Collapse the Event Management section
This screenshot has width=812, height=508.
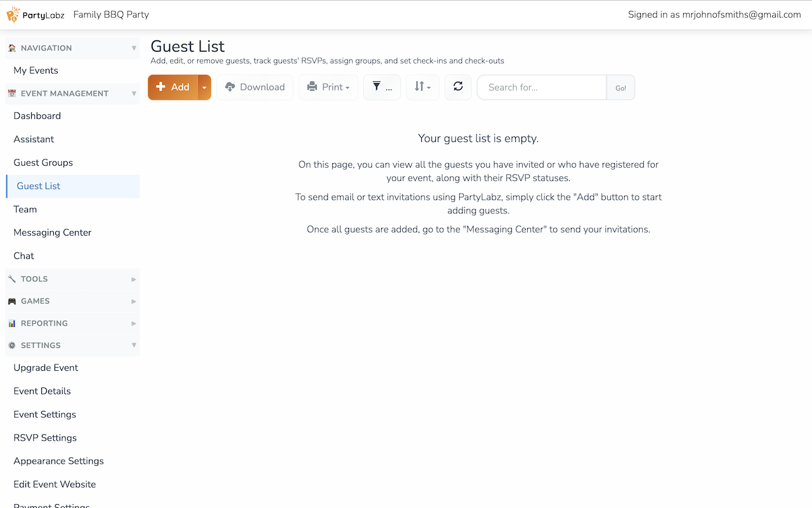72,93
